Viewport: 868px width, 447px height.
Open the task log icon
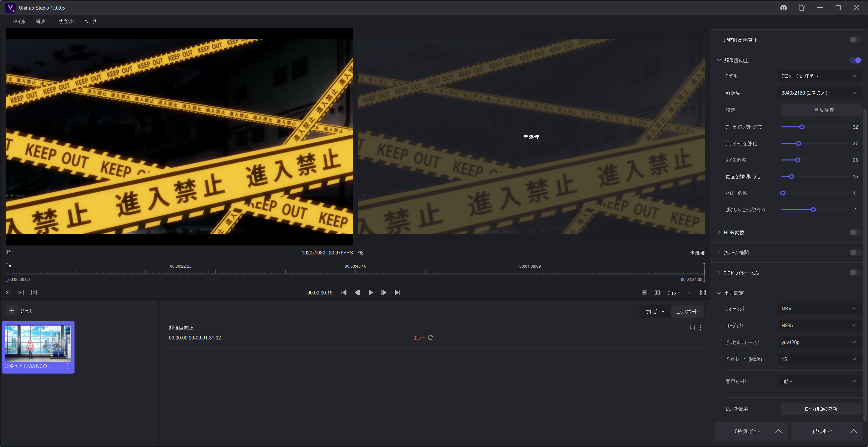point(692,328)
